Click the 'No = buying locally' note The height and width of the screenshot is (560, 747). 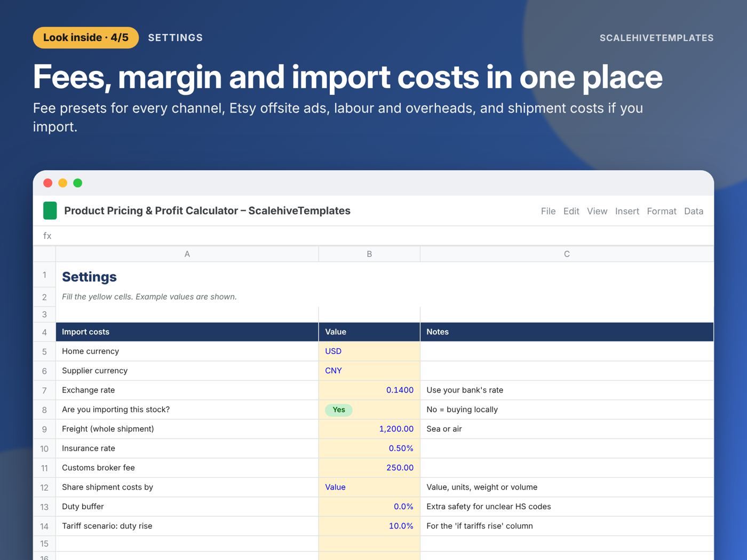coord(462,410)
